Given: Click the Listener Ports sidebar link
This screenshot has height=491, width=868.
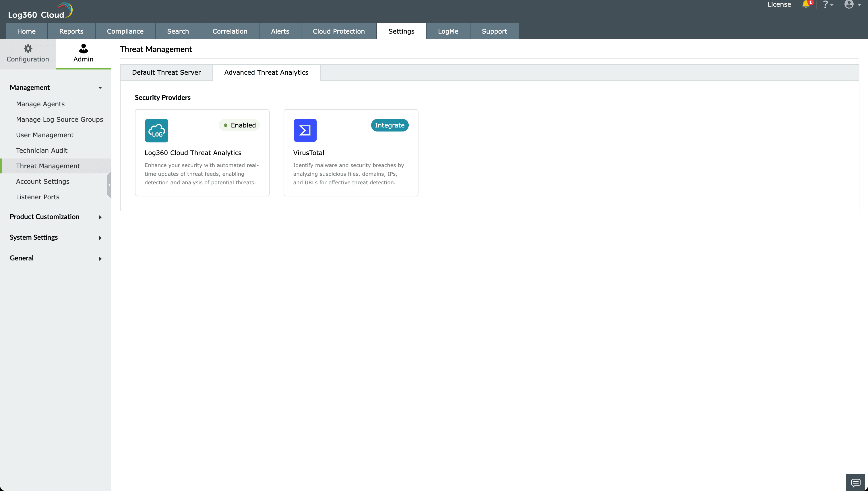Looking at the screenshot, I should [38, 197].
